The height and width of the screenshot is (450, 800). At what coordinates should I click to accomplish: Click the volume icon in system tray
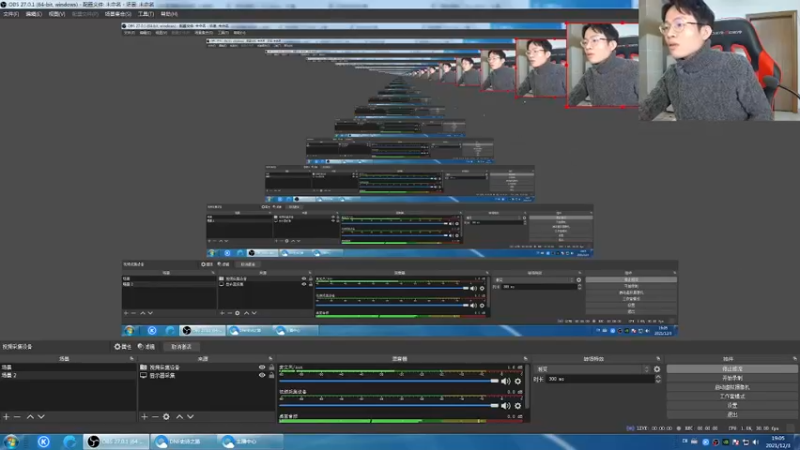coord(756,442)
